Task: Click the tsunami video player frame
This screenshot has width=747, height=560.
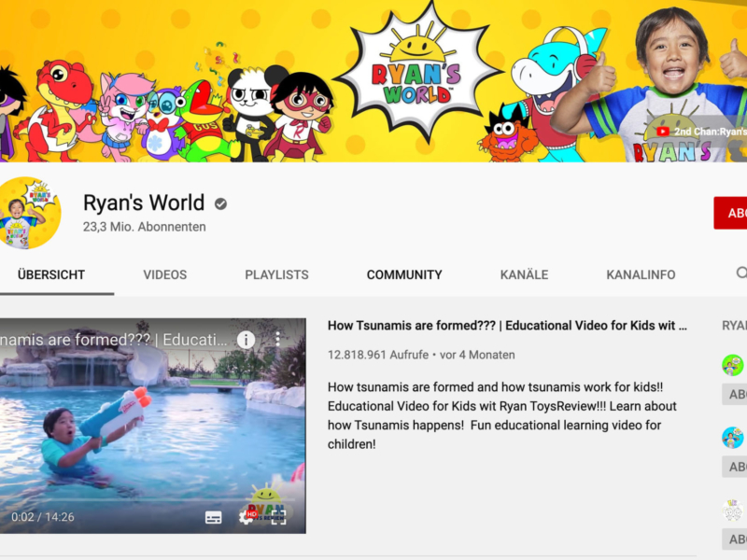Action: coord(153,426)
